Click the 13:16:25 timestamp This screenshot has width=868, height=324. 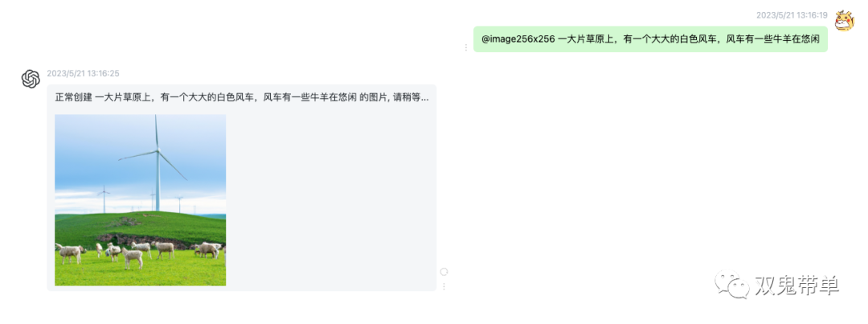tap(83, 73)
